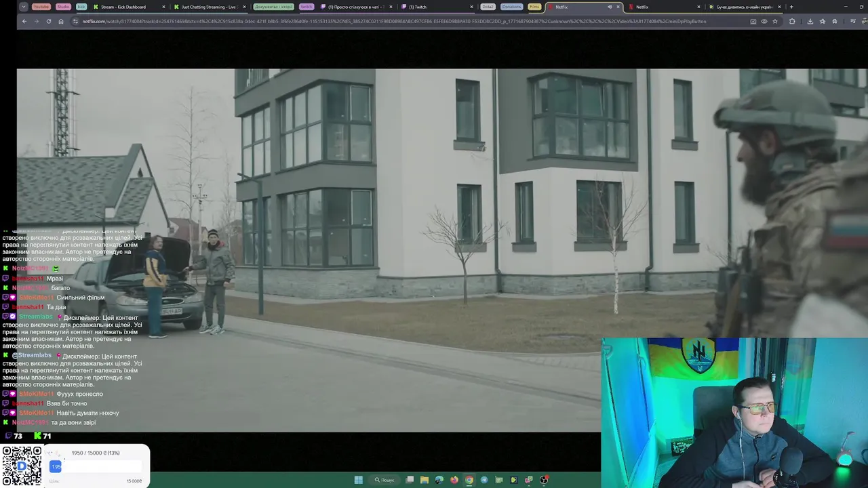Reload the Netflix page
The image size is (868, 488).
(x=49, y=21)
